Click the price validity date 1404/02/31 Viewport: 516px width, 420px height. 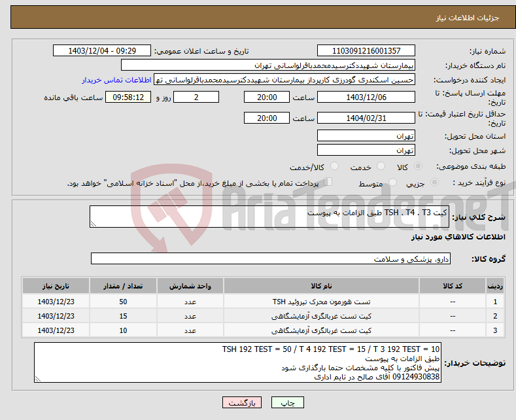tap(366, 118)
